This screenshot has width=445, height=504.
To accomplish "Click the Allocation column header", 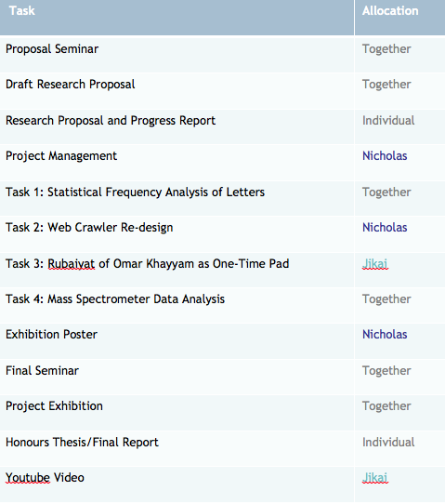I will coord(390,11).
